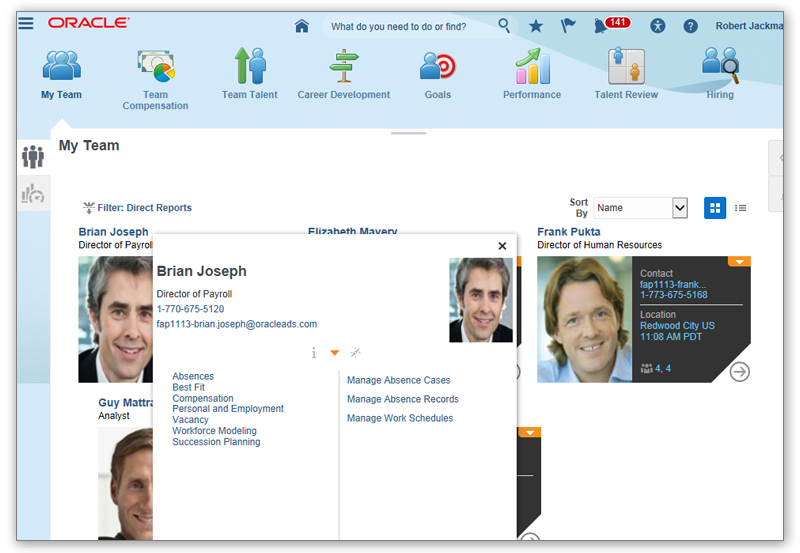Expand orange menu on lower middle card
This screenshot has height=553, width=800.
(530, 433)
